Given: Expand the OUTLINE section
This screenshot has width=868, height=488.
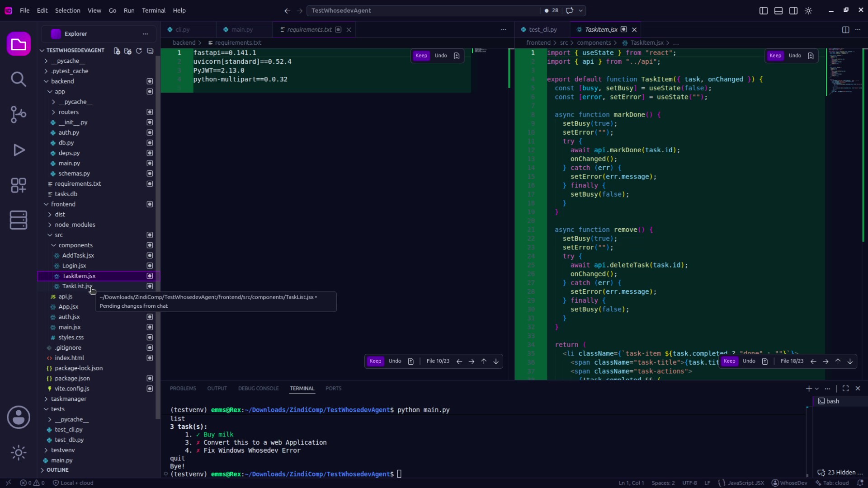Looking at the screenshot, I should pyautogui.click(x=57, y=470).
